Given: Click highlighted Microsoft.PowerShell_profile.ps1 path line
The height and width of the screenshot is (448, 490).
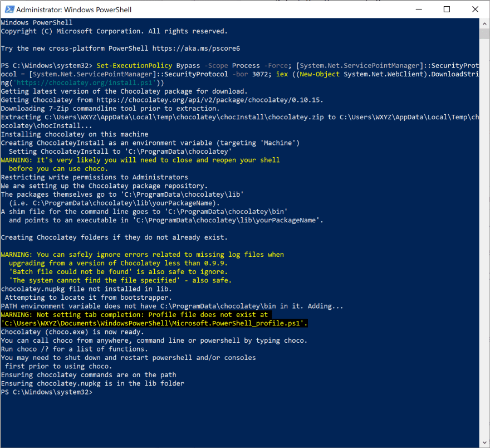Looking at the screenshot, I should click(x=154, y=324).
